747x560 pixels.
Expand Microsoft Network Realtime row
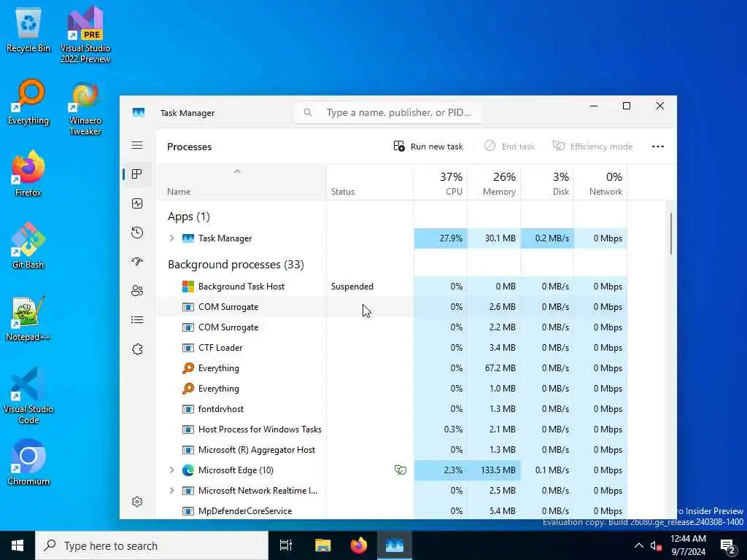(172, 491)
